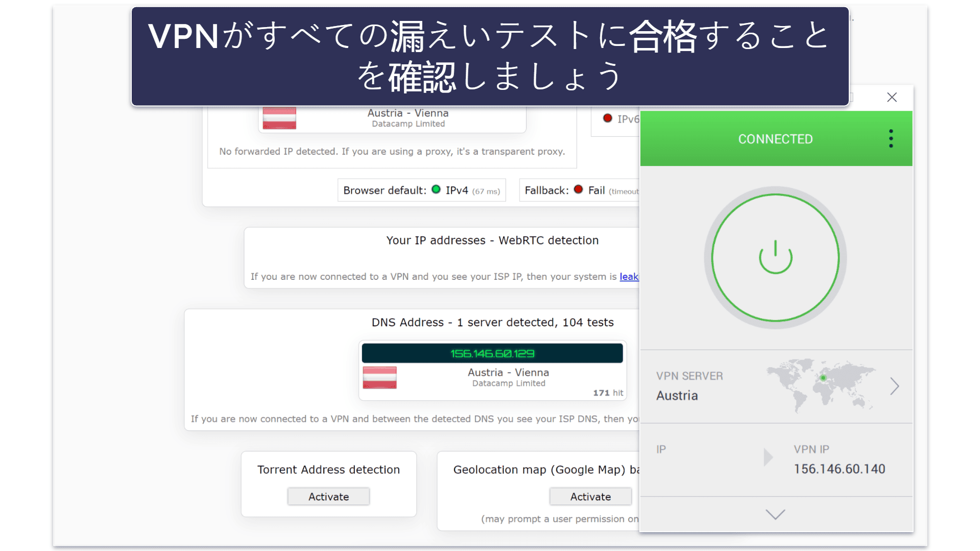The width and height of the screenshot is (980, 551).
Task: Click Austria VPN server name
Action: pos(677,396)
